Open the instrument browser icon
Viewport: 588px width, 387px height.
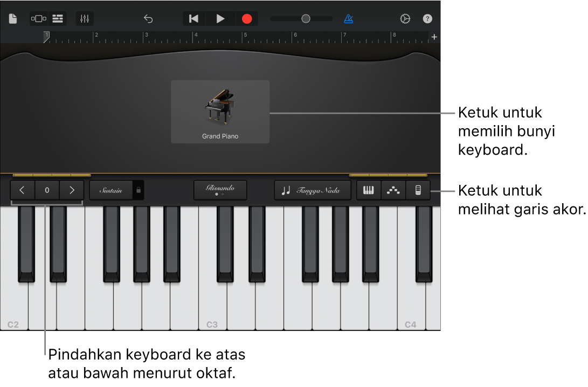point(38,18)
